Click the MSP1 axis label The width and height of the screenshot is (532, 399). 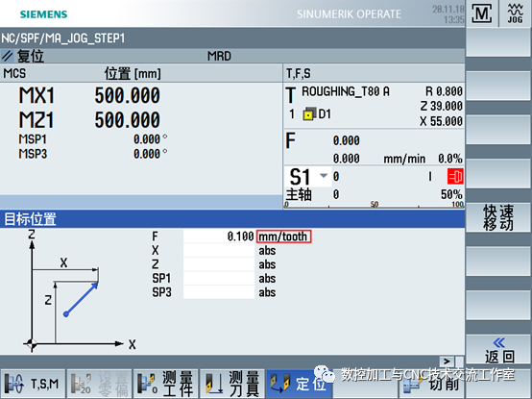[33, 139]
